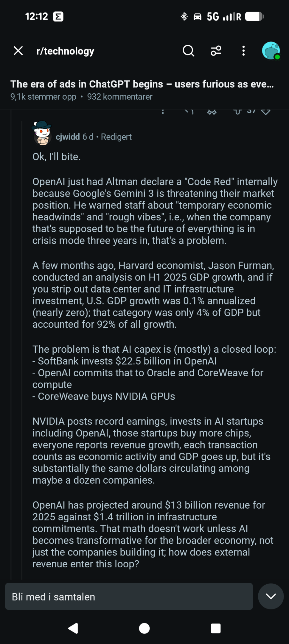Open your profile avatar menu
289x644 pixels.
[271, 51]
